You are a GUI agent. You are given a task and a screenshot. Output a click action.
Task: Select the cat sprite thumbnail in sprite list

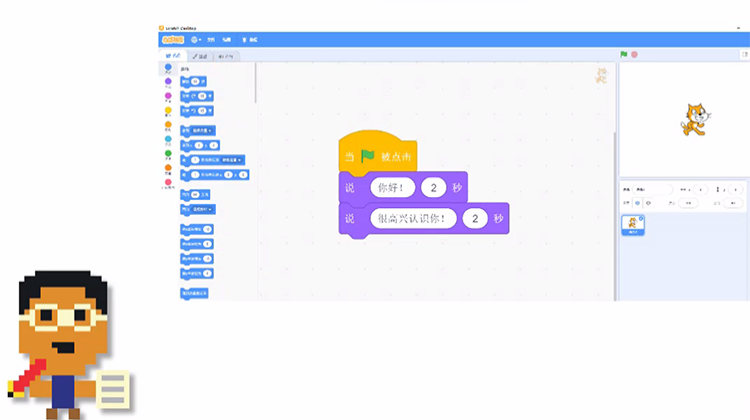[x=633, y=226]
